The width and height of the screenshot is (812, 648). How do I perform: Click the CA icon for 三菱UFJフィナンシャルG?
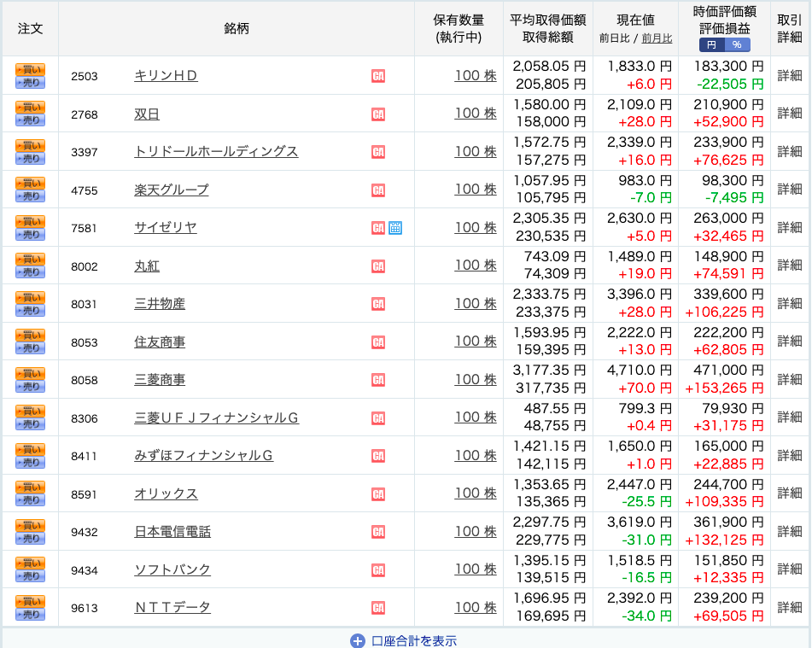tap(378, 418)
